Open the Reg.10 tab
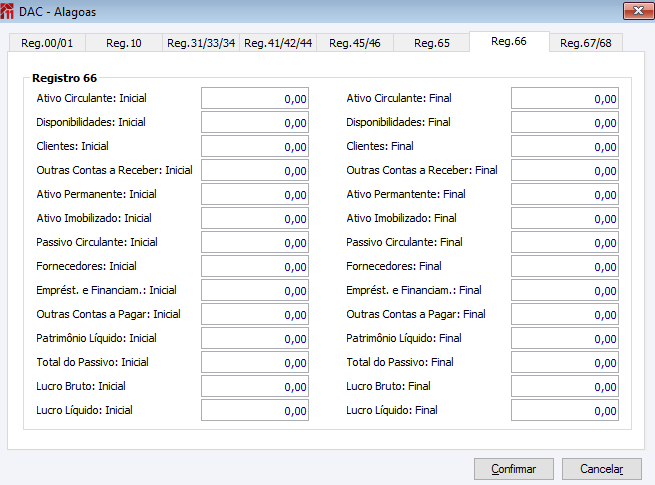The width and height of the screenshot is (655, 485). (x=124, y=43)
